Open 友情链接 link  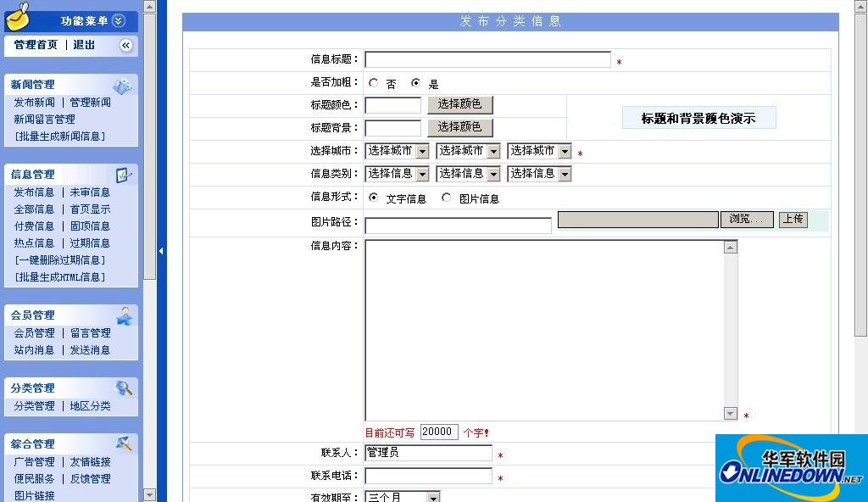(90, 462)
